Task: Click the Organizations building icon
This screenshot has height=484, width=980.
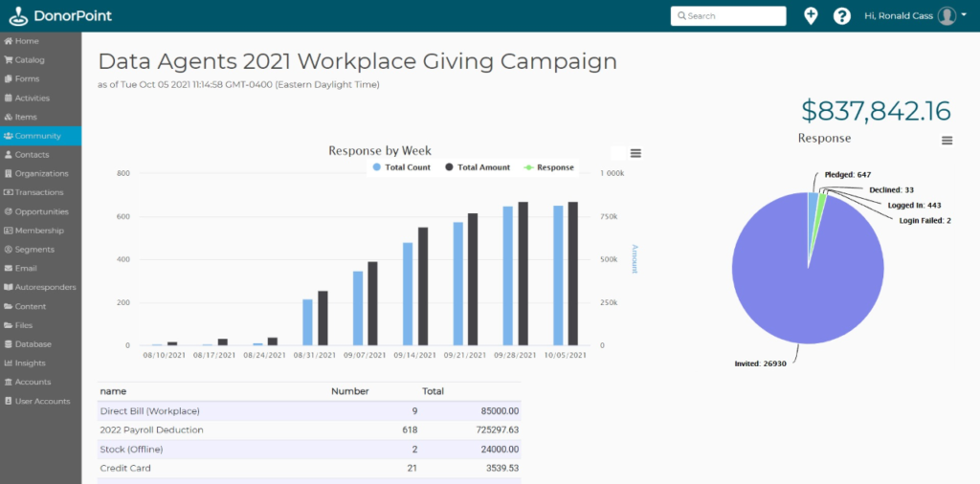Action: 8,174
